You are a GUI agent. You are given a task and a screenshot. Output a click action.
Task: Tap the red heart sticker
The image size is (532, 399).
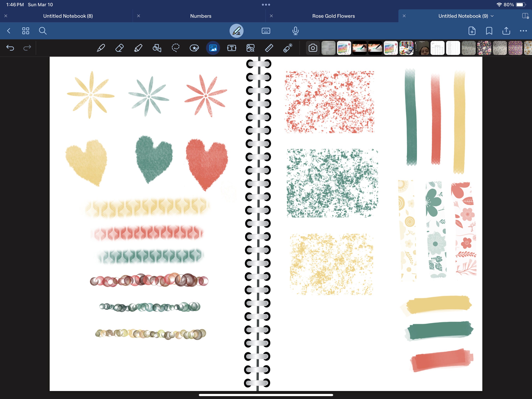coord(207,165)
